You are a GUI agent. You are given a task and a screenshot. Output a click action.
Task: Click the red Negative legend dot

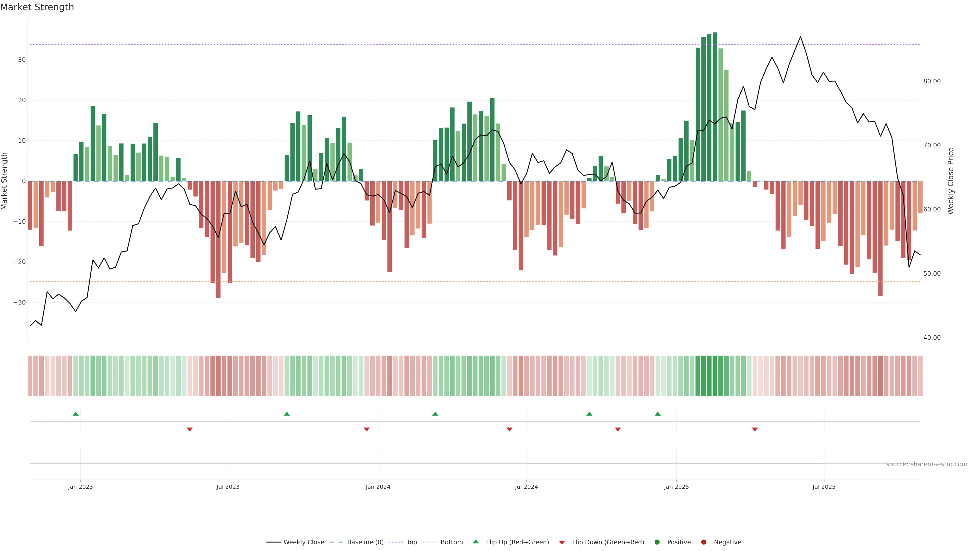703,542
